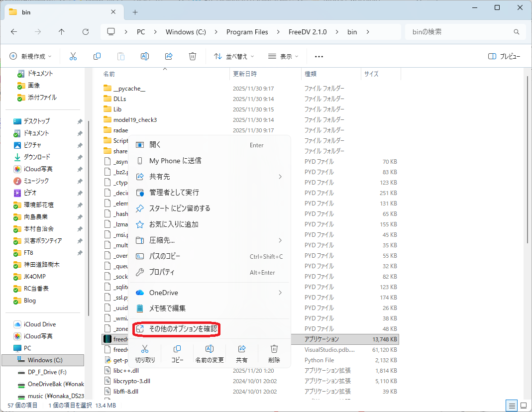The height and width of the screenshot is (412, 532).
Task: Open the 新規作成 dropdown
Action: point(30,56)
